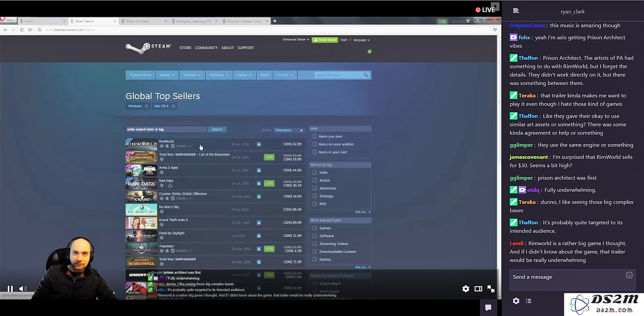Viewport: 644px width, 316px height.
Task: Open Sort by Relevance dropdown
Action: (x=289, y=130)
